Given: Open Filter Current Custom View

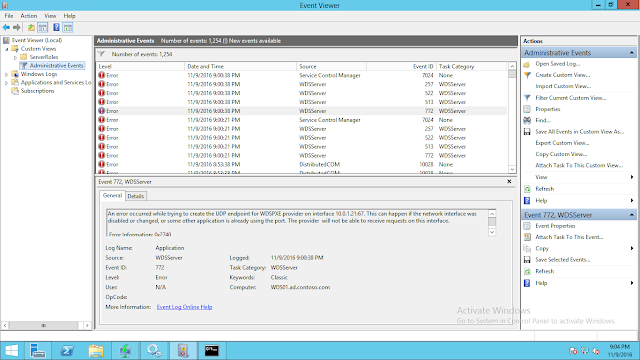Looking at the screenshot, I should coord(571,98).
